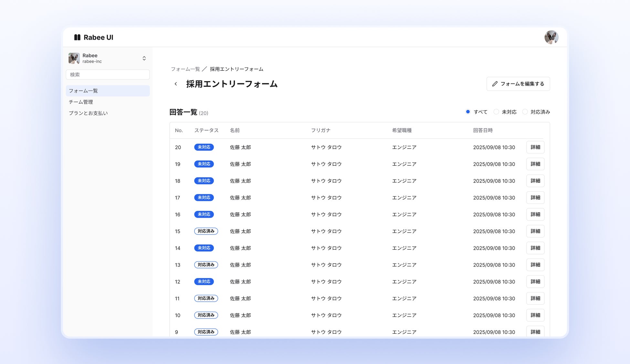
Task: Select the 未対応 radio filter
Action: coord(496,112)
